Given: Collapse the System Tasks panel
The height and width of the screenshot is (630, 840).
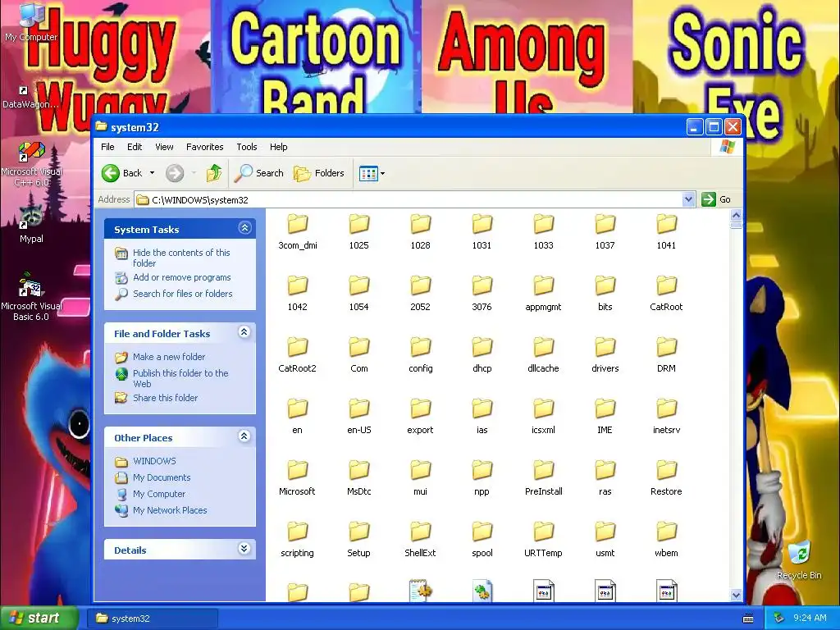Looking at the screenshot, I should tap(244, 228).
